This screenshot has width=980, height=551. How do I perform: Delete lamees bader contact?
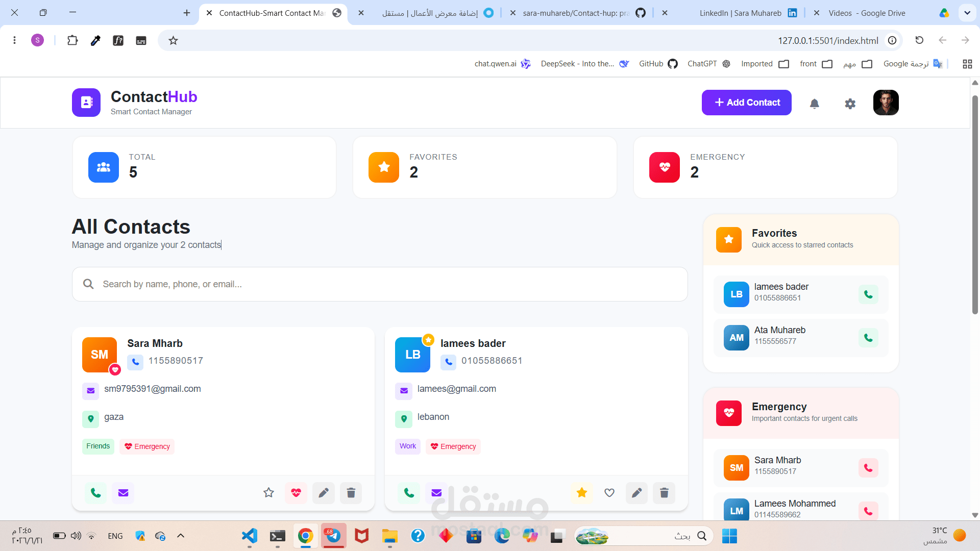(664, 493)
